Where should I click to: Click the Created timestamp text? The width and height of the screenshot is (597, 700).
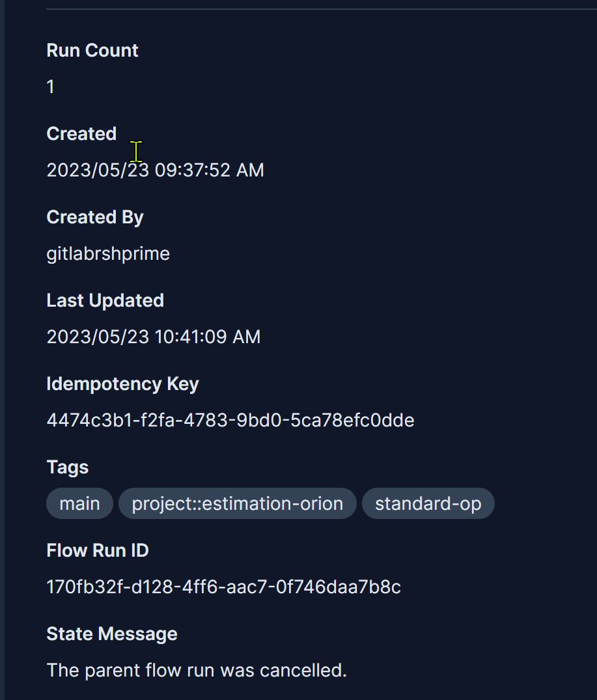155,170
